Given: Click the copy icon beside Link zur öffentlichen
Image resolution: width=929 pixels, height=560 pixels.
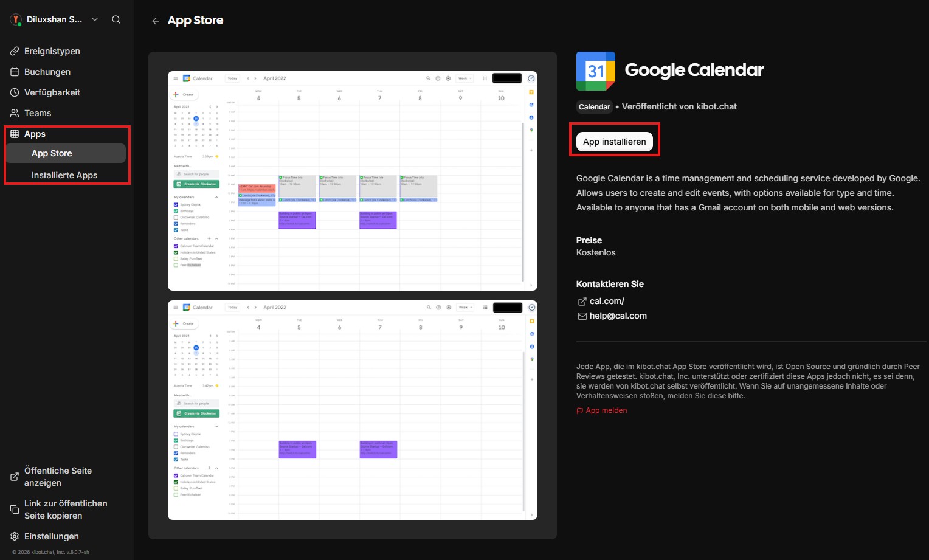Looking at the screenshot, I should click(15, 510).
